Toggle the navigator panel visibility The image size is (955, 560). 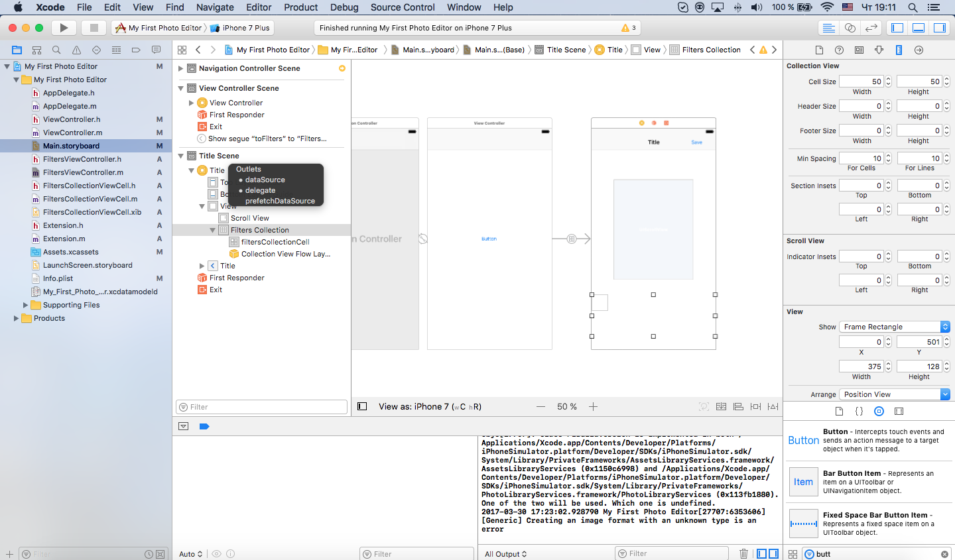[897, 28]
